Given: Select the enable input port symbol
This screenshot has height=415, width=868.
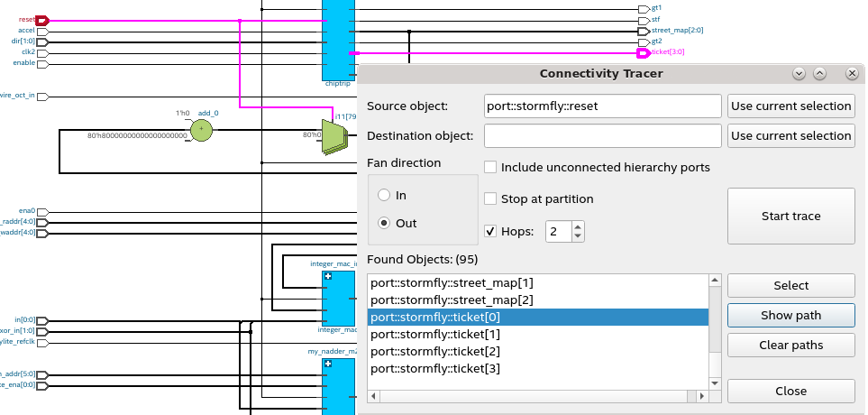Looking at the screenshot, I should point(42,64).
